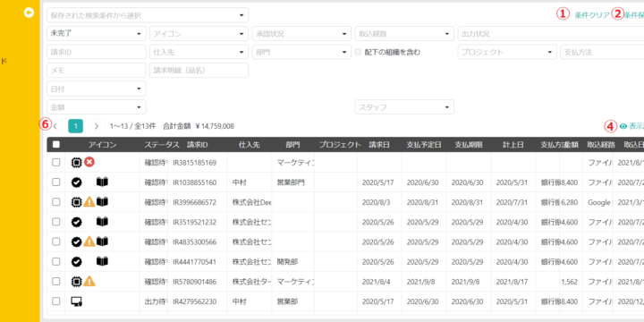Click book icon in row IR4441770541
644x322 pixels.
coord(102,261)
